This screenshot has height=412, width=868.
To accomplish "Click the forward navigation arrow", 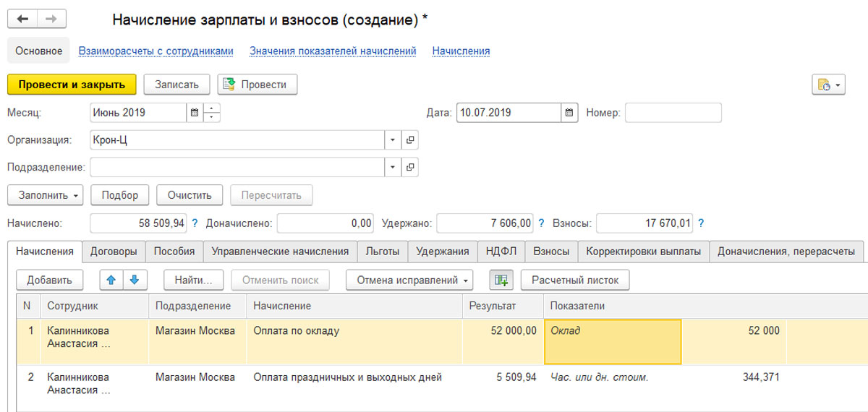I will [x=51, y=20].
